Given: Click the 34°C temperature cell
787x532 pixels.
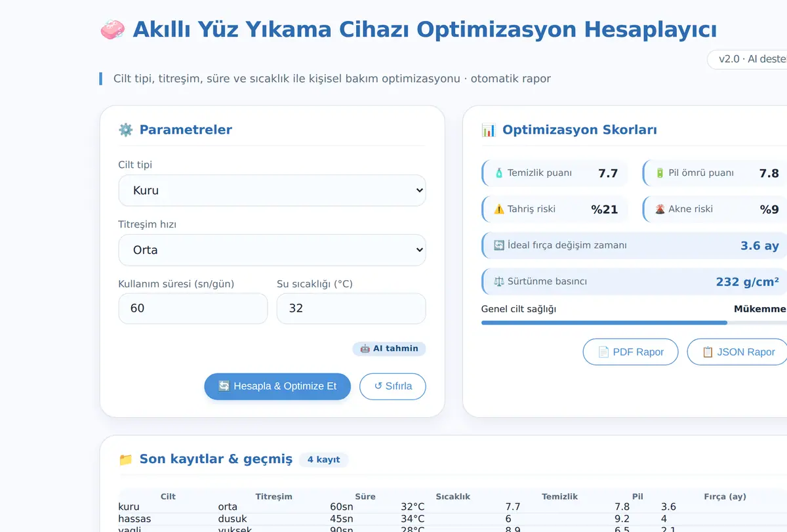Looking at the screenshot, I should pyautogui.click(x=413, y=519).
